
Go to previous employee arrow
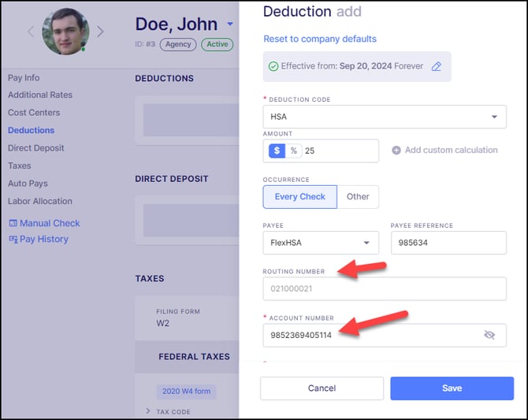(x=31, y=32)
